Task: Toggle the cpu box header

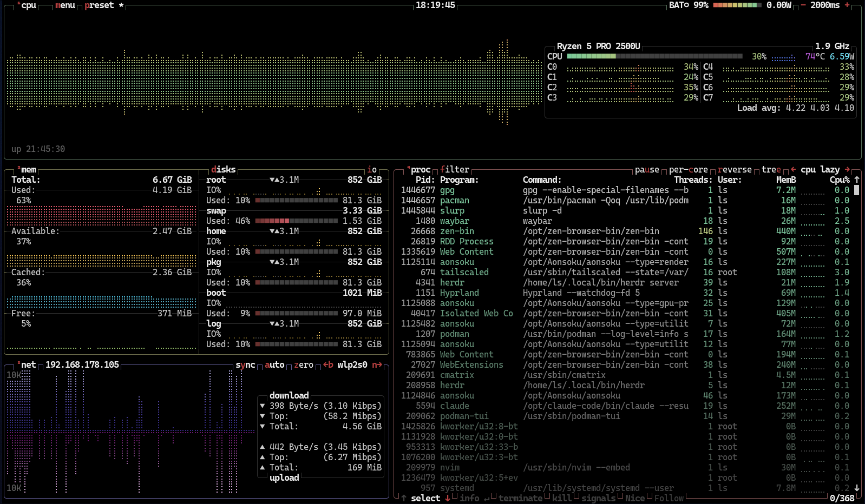Action: point(27,5)
